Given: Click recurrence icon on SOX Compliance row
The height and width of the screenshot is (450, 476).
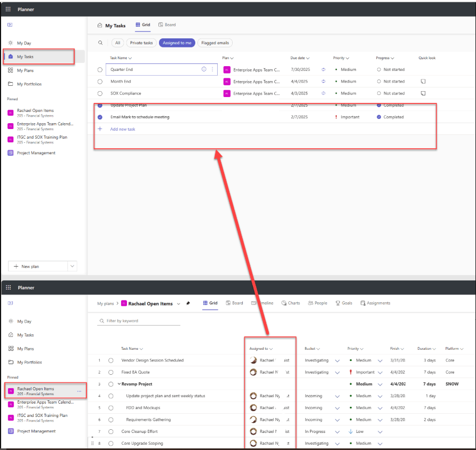Looking at the screenshot, I should (x=323, y=93).
